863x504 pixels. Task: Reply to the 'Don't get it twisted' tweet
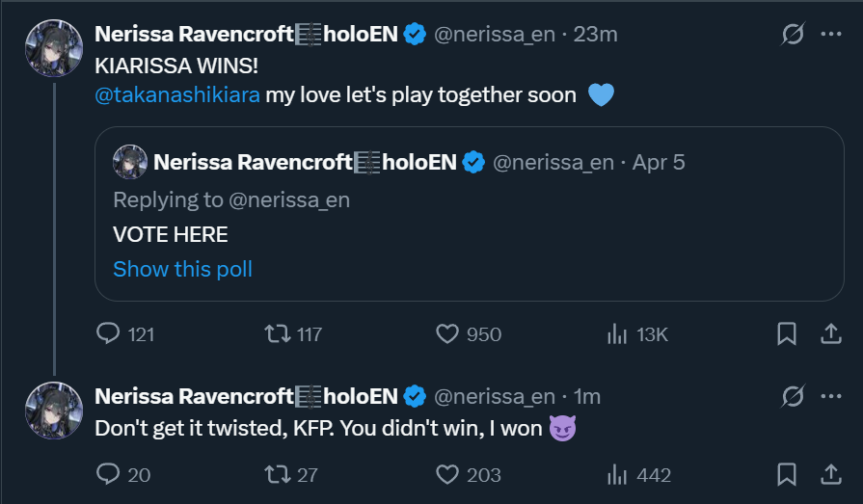point(108,474)
